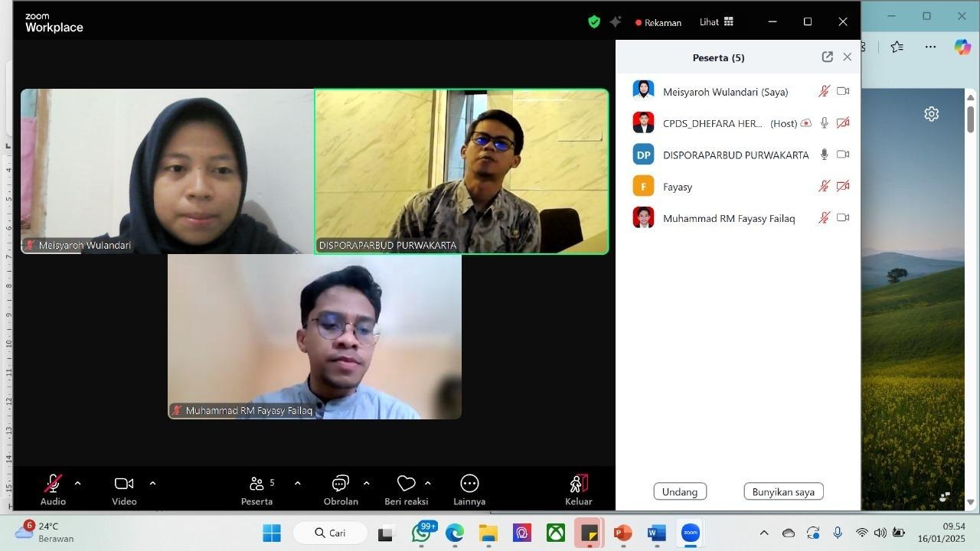Open the Obrolan chat panel
Viewport: 980px width, 551px height.
340,484
